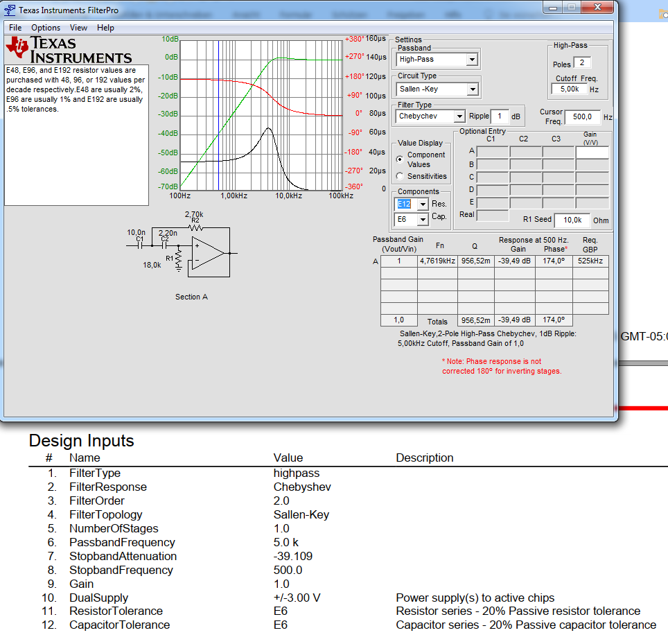This screenshot has width=668, height=644.
Task: Select the Sensitivities radio button
Action: (x=400, y=176)
